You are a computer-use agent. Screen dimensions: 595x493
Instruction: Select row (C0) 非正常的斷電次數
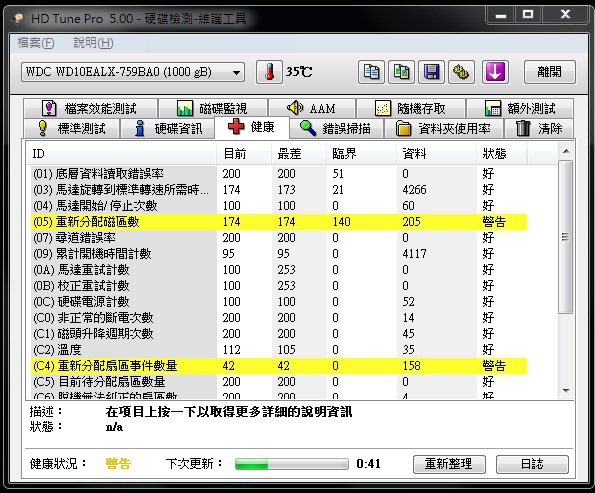pos(279,318)
